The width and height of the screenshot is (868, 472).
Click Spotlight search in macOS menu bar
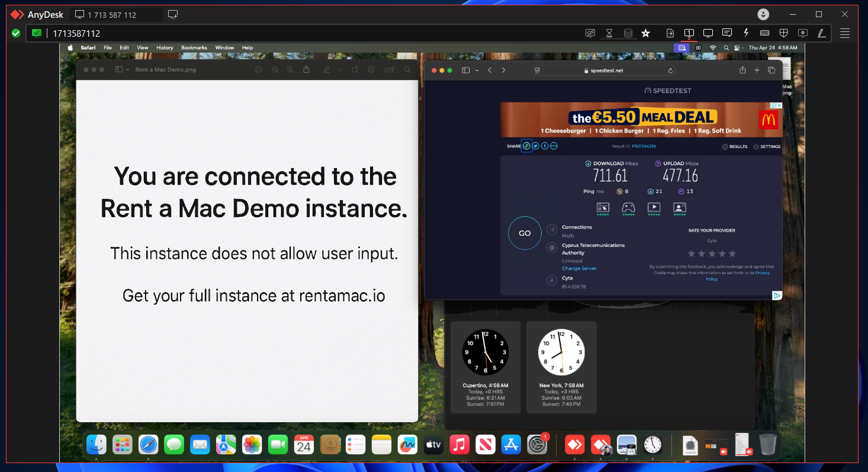pyautogui.click(x=727, y=47)
